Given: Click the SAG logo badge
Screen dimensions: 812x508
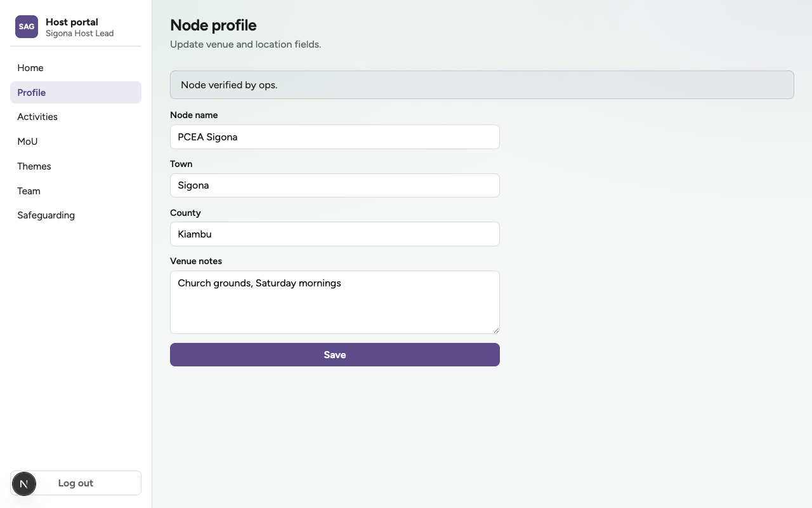Looking at the screenshot, I should (27, 27).
